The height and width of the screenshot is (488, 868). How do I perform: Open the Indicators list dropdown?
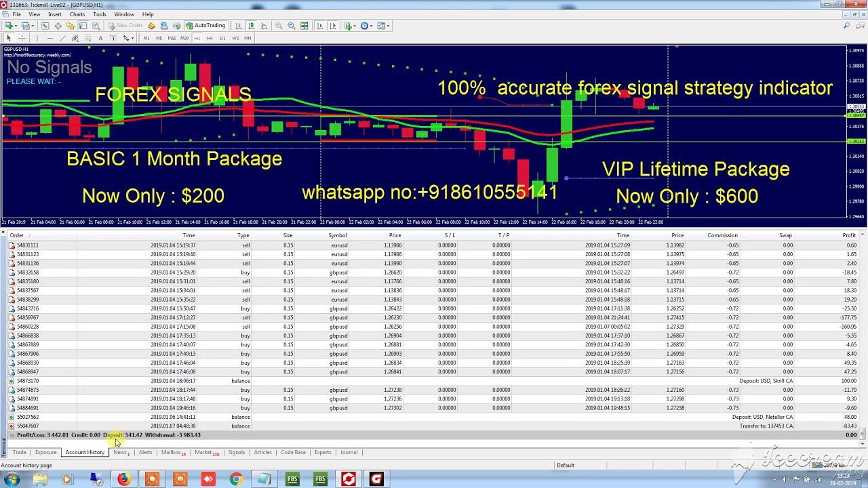pos(349,26)
